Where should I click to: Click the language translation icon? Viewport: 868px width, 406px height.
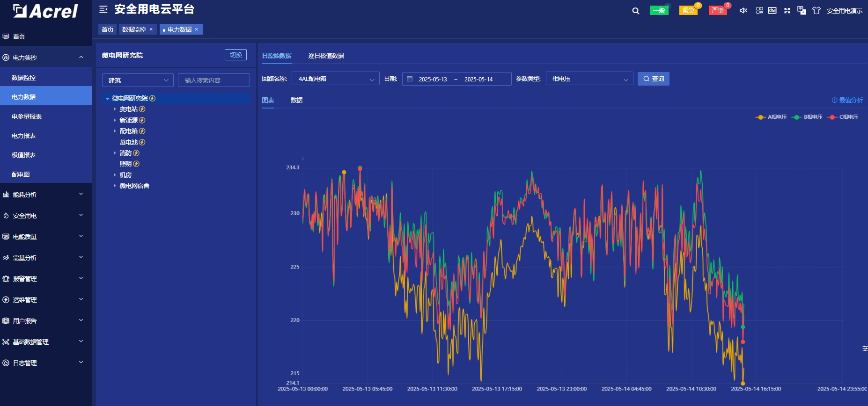802,11
